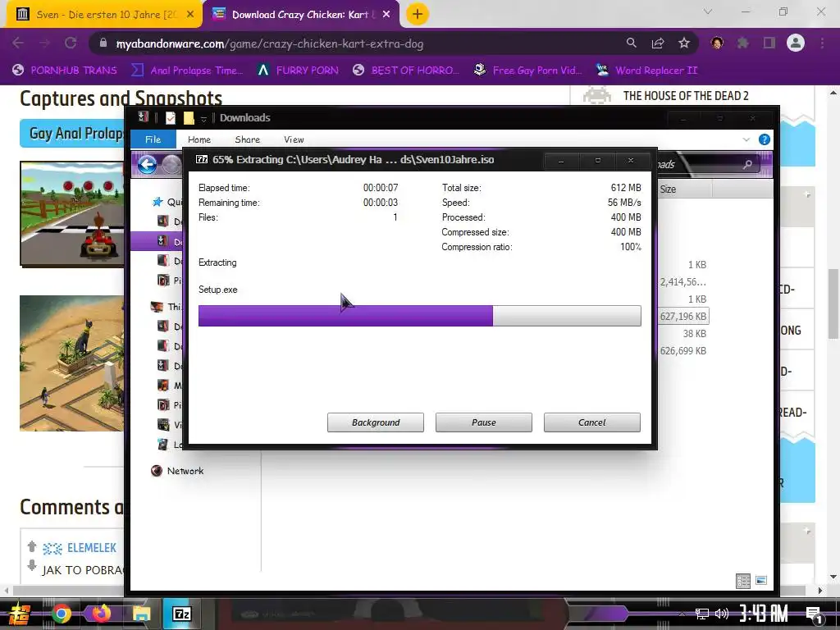Go back with Explorer back arrow
Image resolution: width=840 pixels, height=630 pixels.
tap(148, 164)
